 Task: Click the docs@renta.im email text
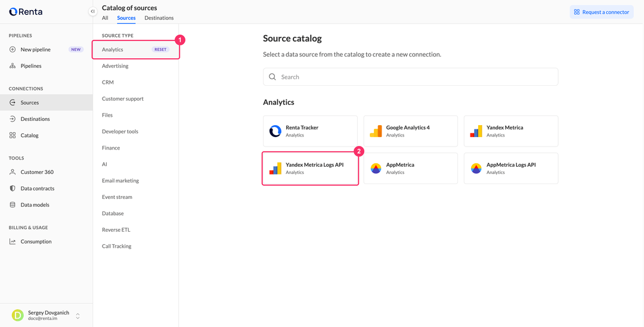42,319
